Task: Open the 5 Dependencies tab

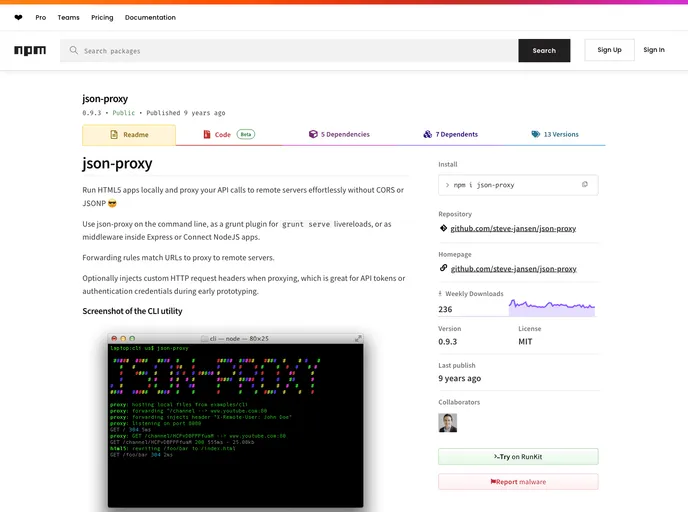Action: point(339,134)
